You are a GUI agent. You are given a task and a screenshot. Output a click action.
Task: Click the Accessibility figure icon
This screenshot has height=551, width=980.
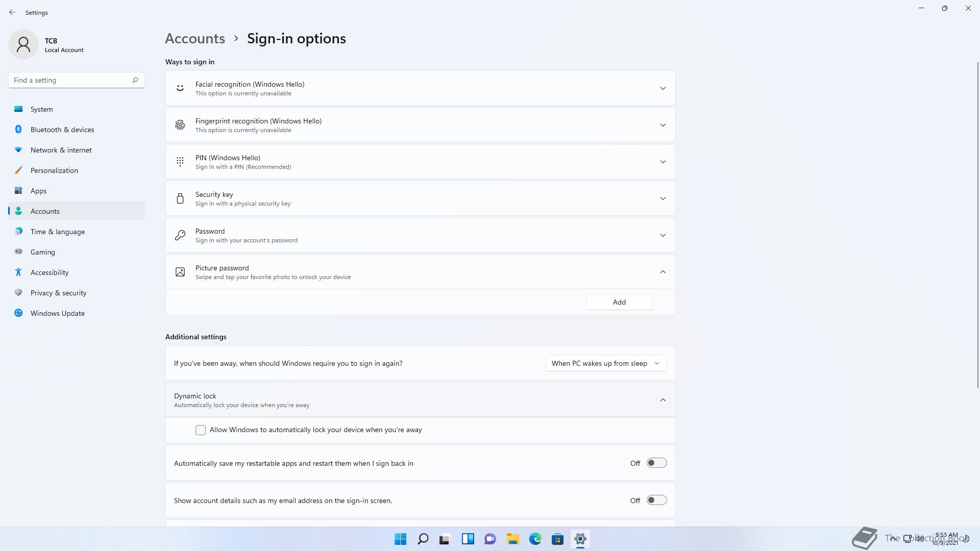point(18,272)
